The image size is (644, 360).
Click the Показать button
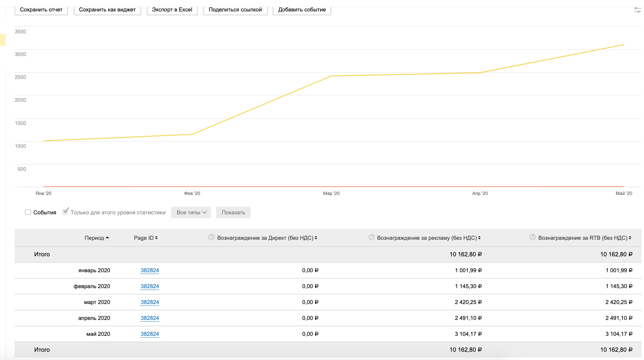pyautogui.click(x=233, y=212)
